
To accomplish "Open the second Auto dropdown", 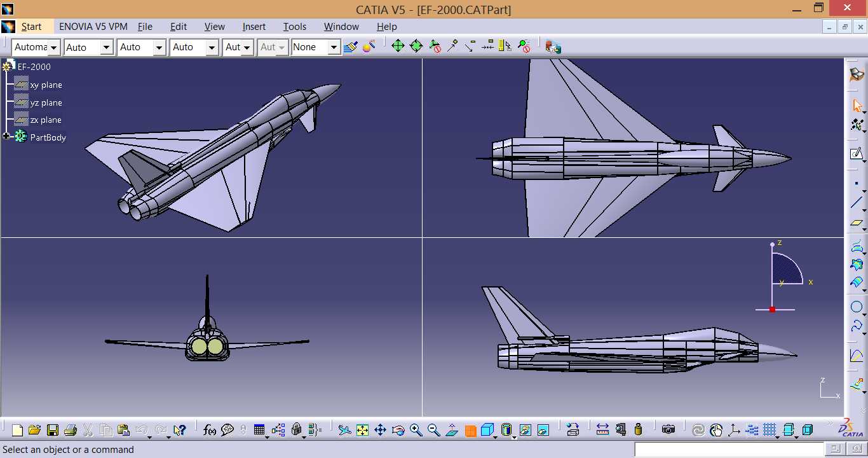I will 88,47.
